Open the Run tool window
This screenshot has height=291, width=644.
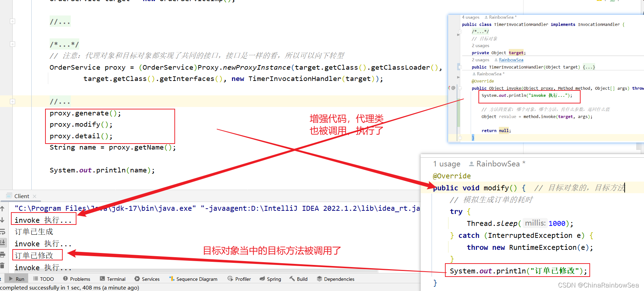[17, 279]
